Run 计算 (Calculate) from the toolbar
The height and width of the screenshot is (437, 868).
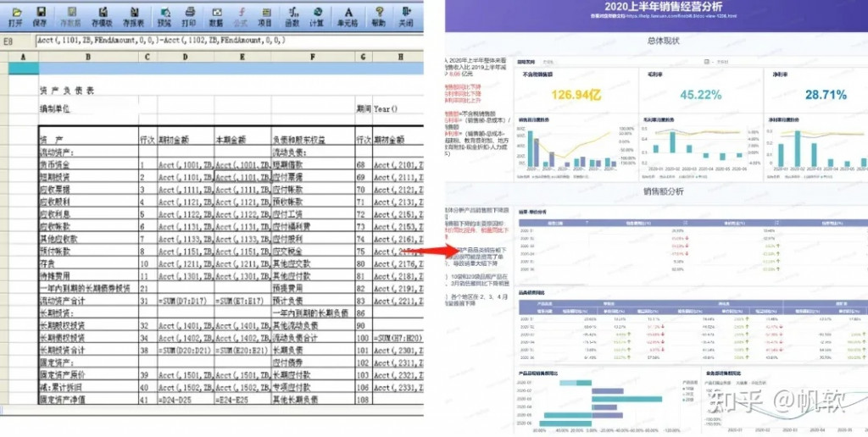pyautogui.click(x=317, y=17)
